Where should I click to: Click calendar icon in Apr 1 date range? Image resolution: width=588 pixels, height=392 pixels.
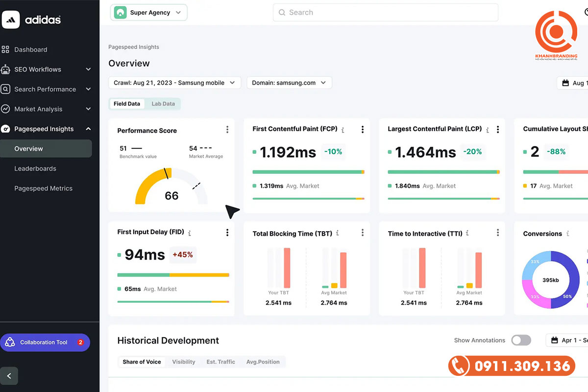click(555, 340)
